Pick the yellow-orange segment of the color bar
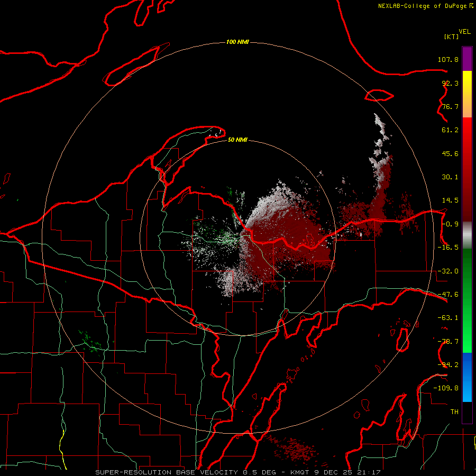This screenshot has height=476, width=476. 467,94
